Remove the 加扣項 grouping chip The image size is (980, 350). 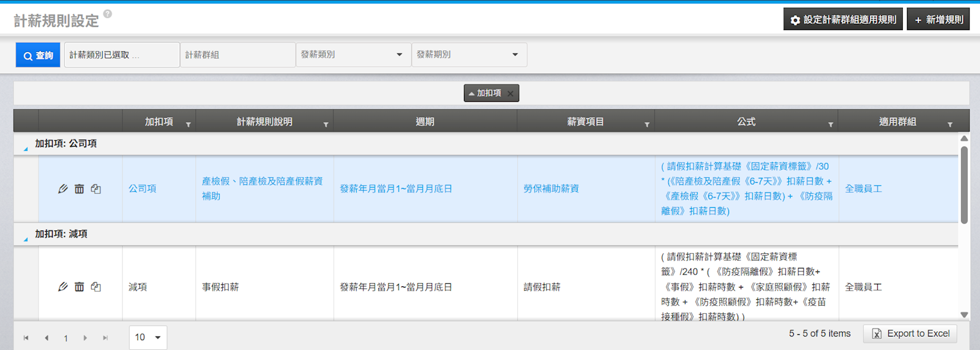pos(511,94)
